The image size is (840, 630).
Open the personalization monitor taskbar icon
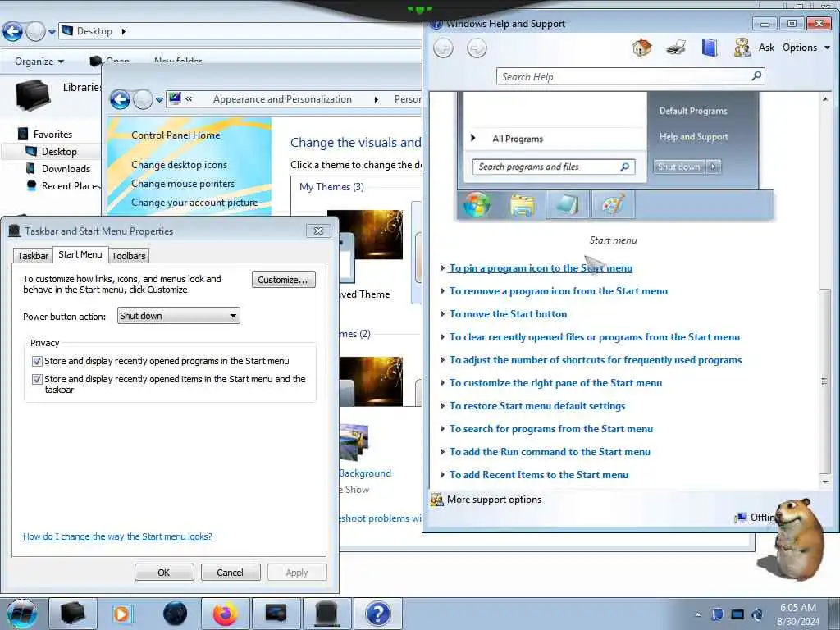(x=276, y=614)
